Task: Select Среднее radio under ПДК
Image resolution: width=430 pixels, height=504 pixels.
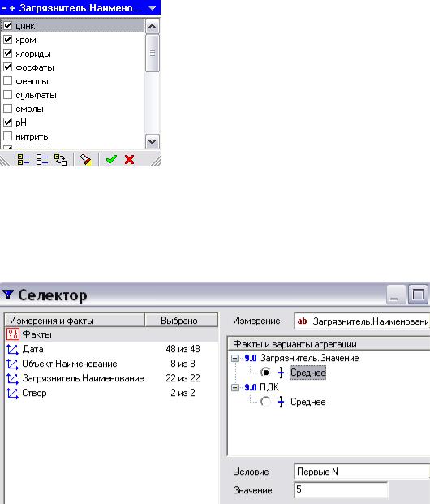Action: click(x=265, y=402)
